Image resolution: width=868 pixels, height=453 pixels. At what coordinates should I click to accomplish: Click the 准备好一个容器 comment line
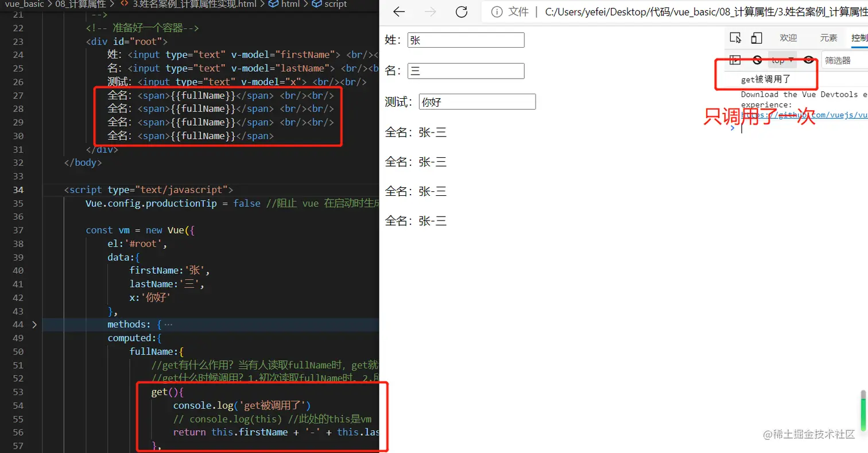pos(142,28)
